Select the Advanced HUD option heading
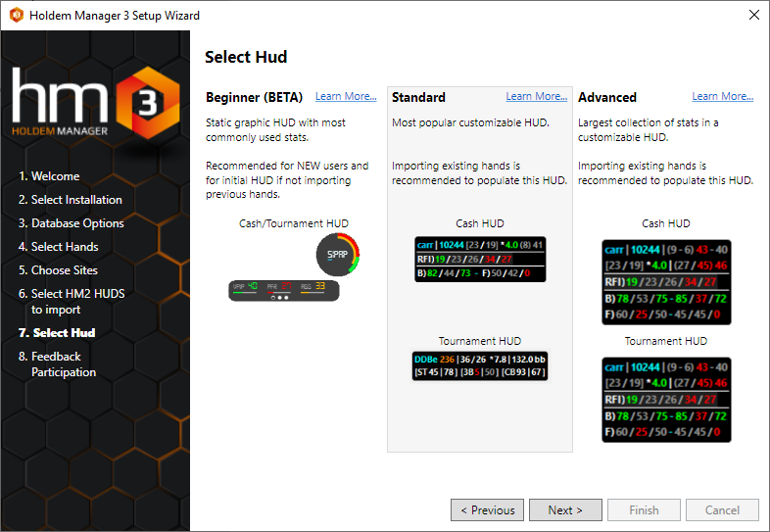Screen dimensions: 770x532 coord(607,97)
